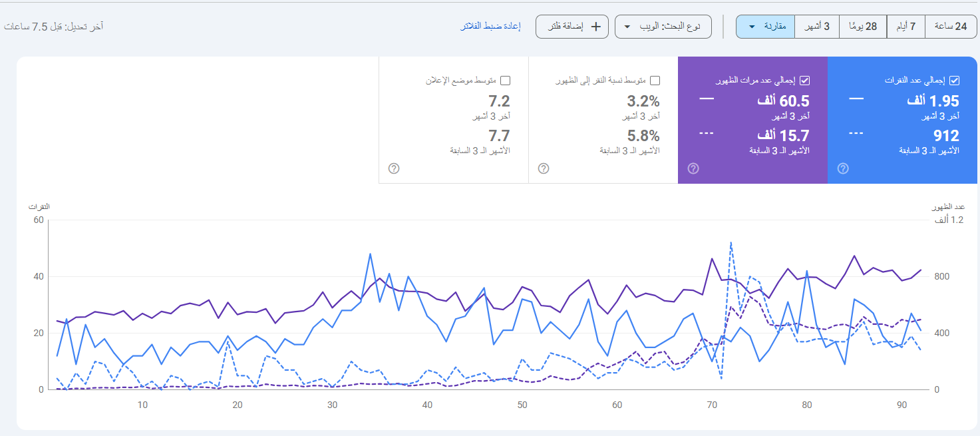Select the blue clicks metric card

[x=903, y=120]
